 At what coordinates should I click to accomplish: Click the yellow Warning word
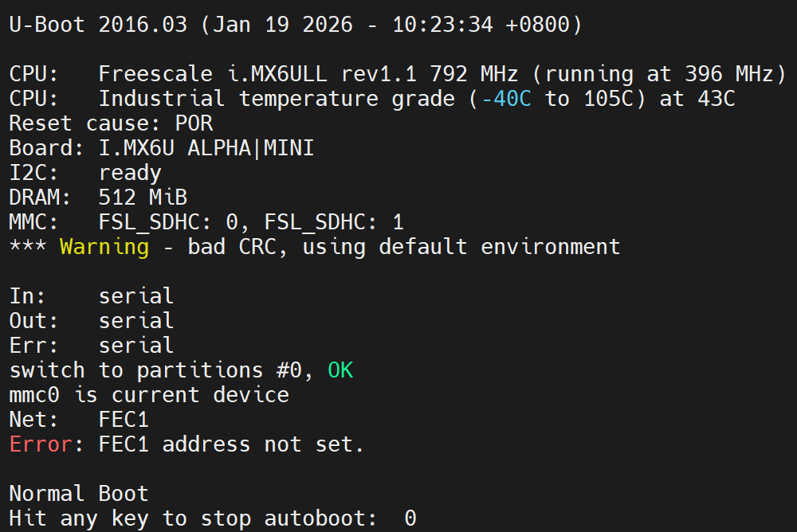click(104, 247)
